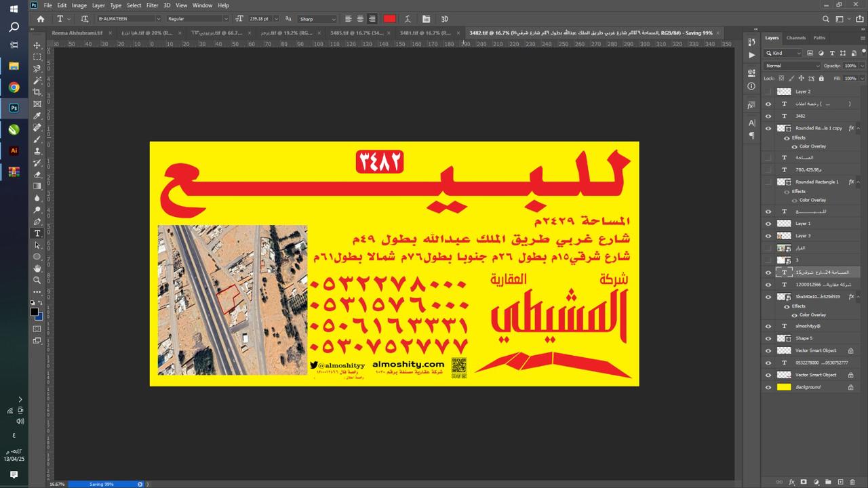
Task: Hide Rounded Rectangle 1 copy layer
Action: [768, 128]
